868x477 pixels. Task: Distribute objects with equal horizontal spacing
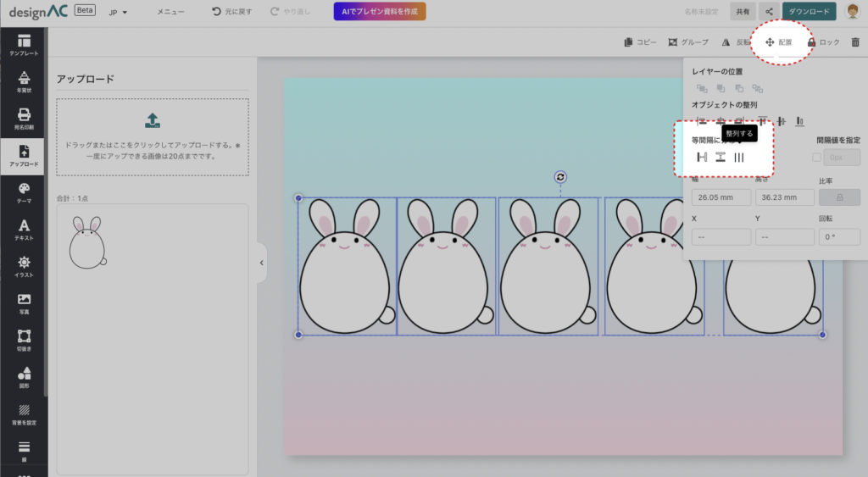(x=702, y=157)
